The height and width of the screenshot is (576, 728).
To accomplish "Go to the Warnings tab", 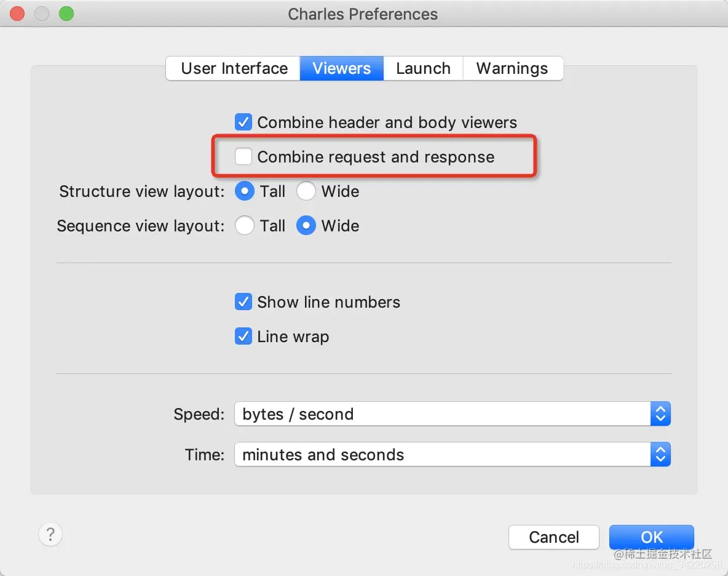I will [x=512, y=68].
